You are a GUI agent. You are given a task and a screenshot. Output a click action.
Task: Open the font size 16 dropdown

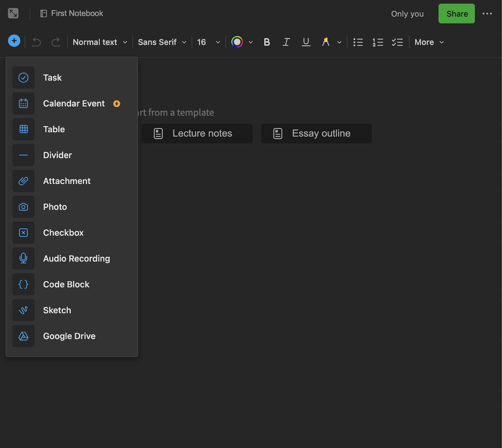coord(208,42)
